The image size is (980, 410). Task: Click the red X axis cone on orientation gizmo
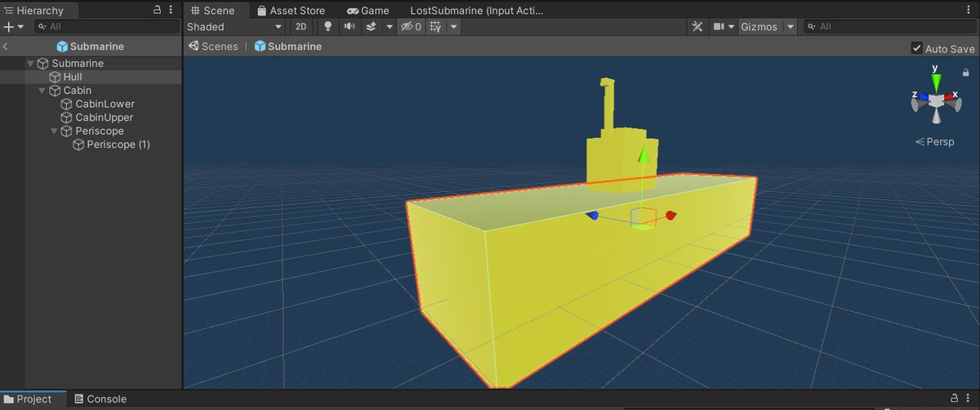tap(950, 96)
